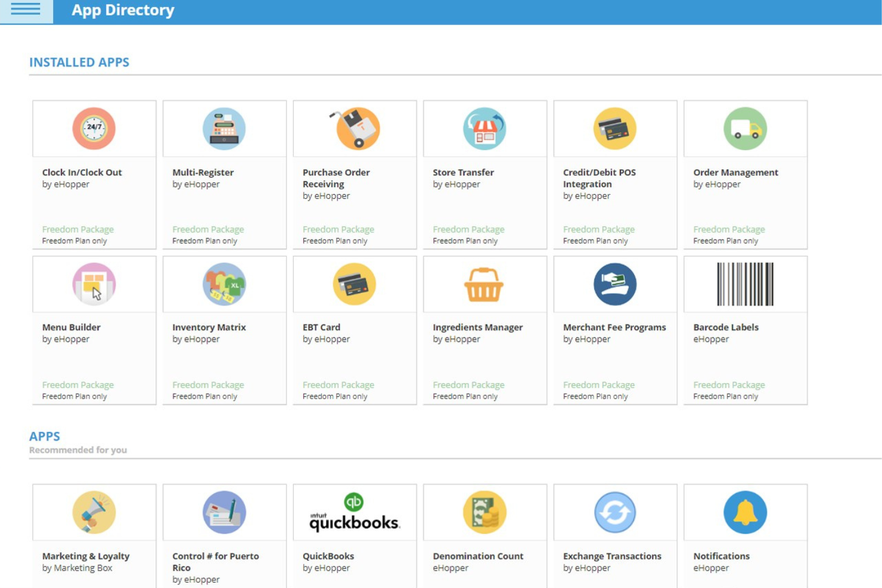Open the Marketing & Loyalty megaphone icon
882x588 pixels.
point(93,512)
